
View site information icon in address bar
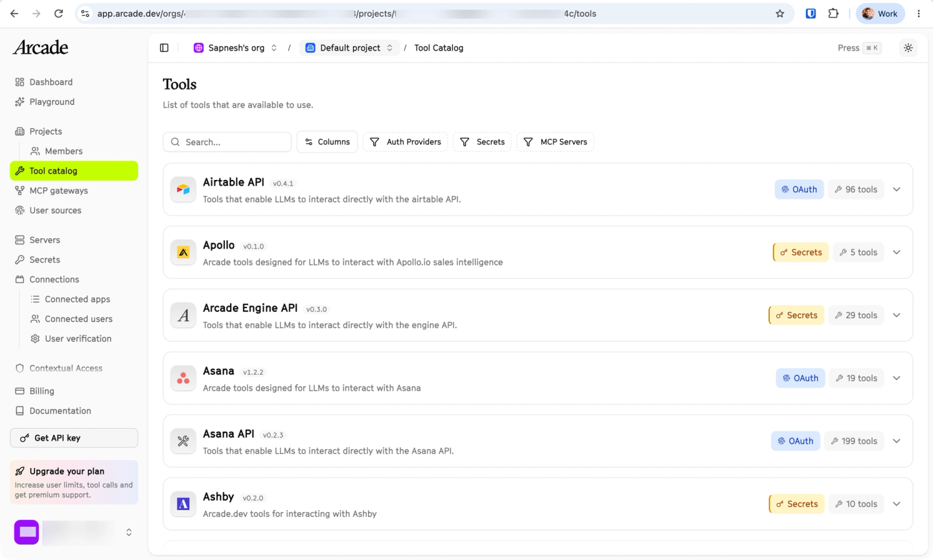pyautogui.click(x=85, y=14)
